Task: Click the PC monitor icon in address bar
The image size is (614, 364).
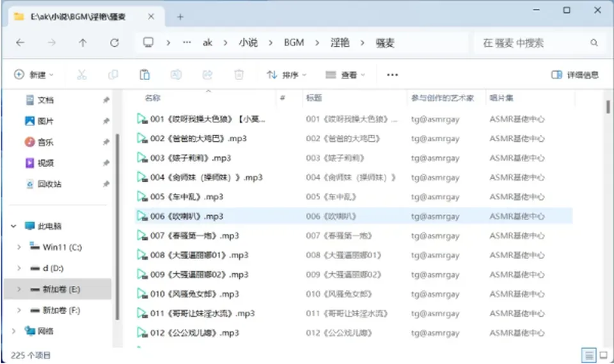Action: [148, 42]
